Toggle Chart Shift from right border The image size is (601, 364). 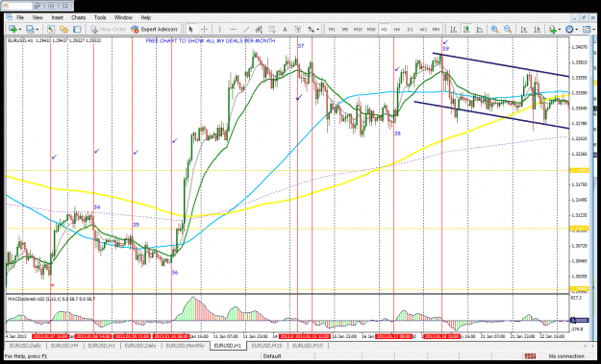pos(537,29)
